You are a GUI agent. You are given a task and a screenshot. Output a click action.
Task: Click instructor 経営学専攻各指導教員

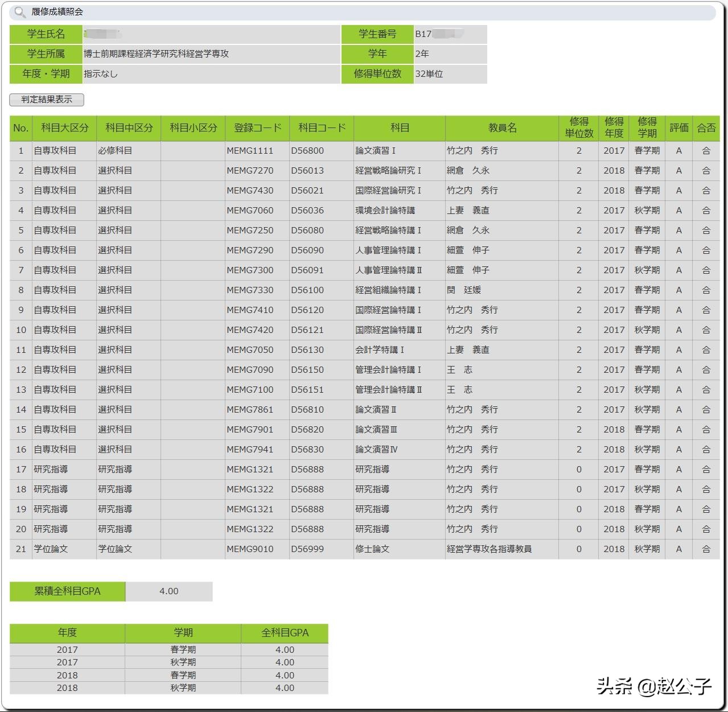[x=490, y=549]
